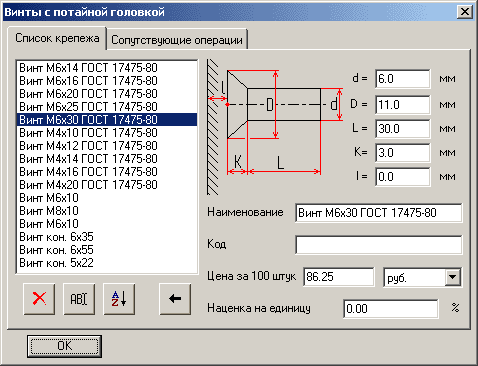
Task: Select Винт М4х12 ГОСТ 17475-80
Action: pyautogui.click(x=107, y=146)
